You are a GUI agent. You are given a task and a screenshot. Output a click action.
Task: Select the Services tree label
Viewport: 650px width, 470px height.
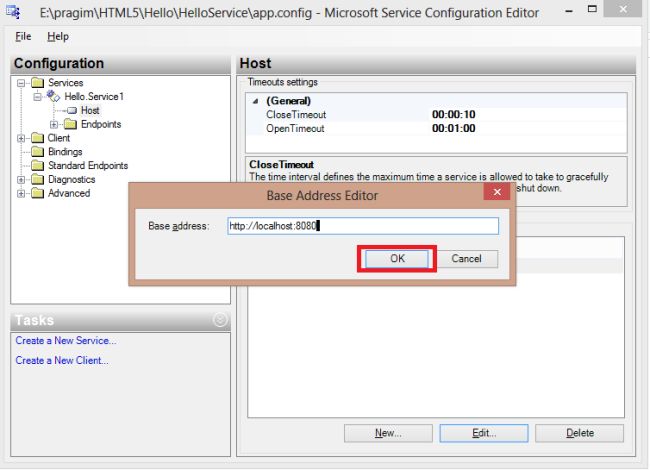click(x=65, y=82)
